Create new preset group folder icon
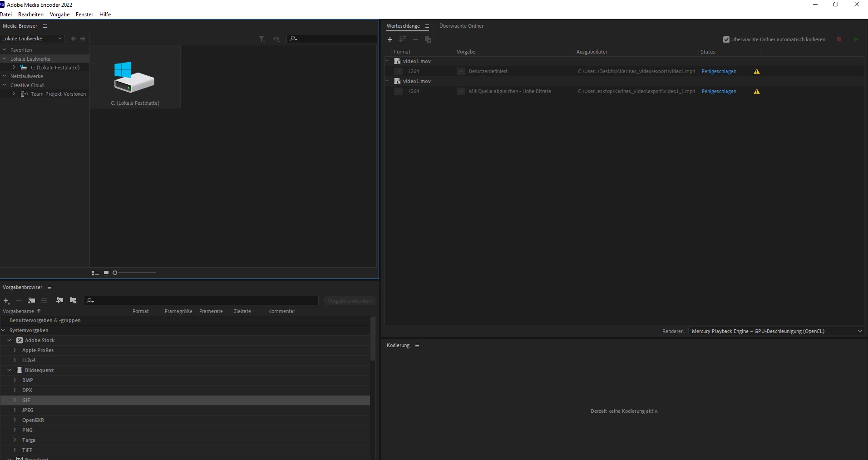This screenshot has height=460, width=868. (31, 301)
